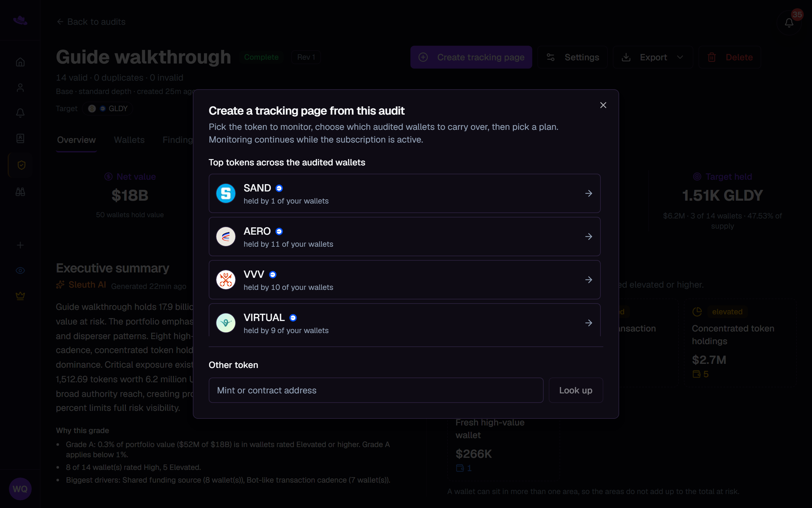The height and width of the screenshot is (508, 812).
Task: Switch to the Findings tab
Action: 178,140
